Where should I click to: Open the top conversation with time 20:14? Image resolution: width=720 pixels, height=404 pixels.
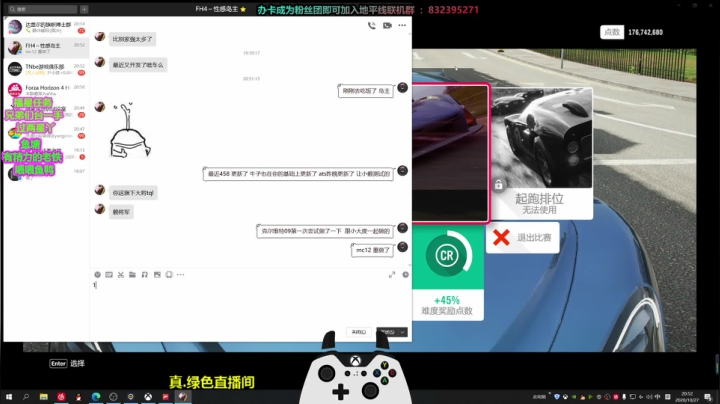click(46, 27)
